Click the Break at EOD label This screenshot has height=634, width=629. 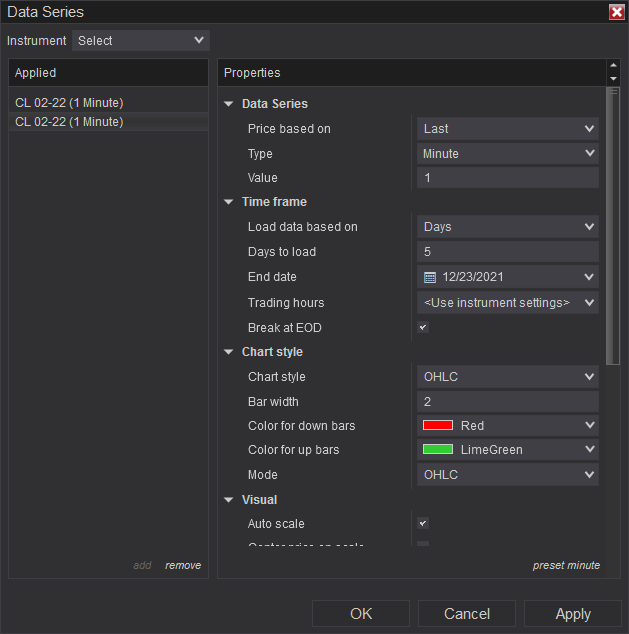coord(285,328)
